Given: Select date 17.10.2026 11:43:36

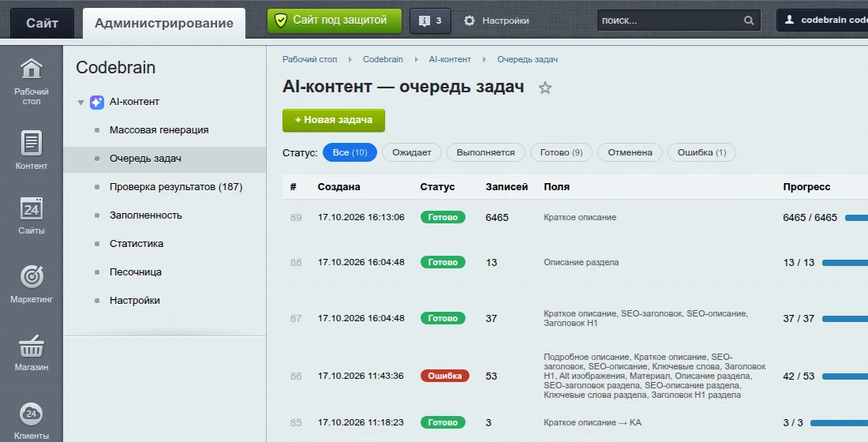Looking at the screenshot, I should (x=361, y=376).
